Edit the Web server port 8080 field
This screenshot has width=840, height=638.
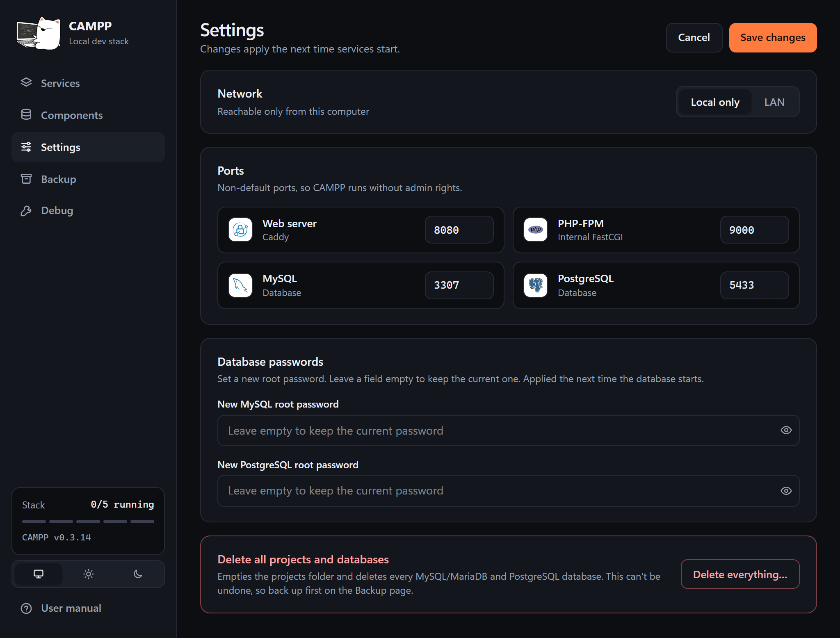coord(459,230)
